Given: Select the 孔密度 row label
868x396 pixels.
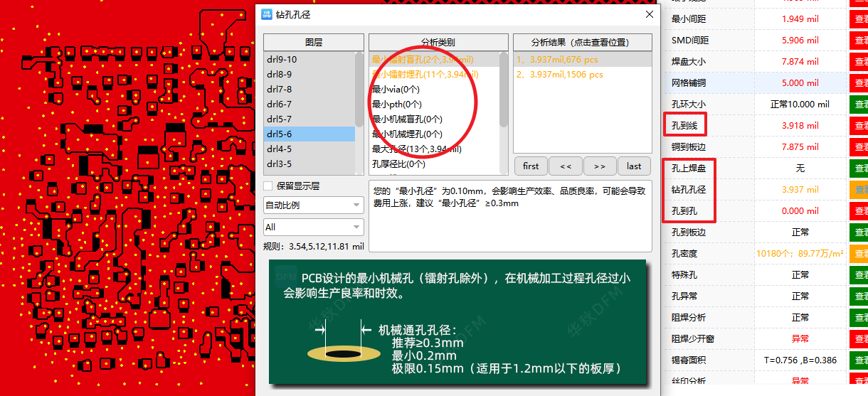Looking at the screenshot, I should pos(684,254).
